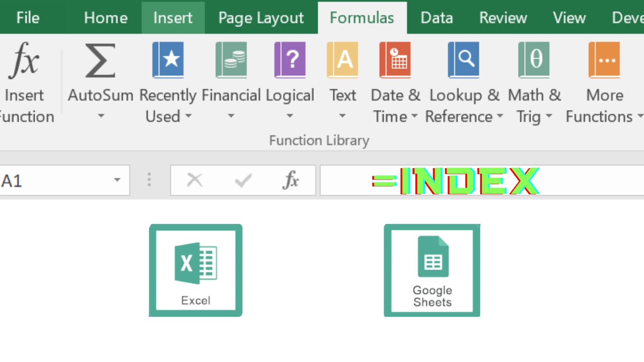Switch to the Data tab
The height and width of the screenshot is (362, 644).
point(437,18)
